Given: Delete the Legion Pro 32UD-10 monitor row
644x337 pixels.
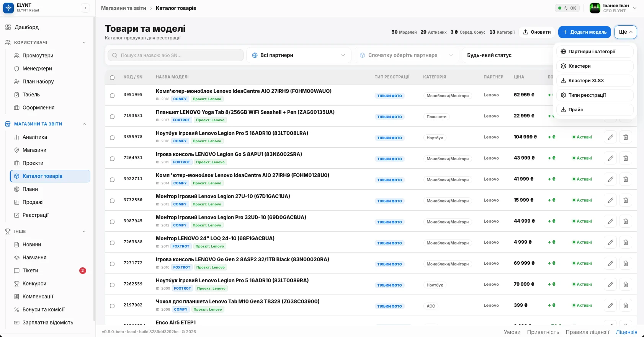Looking at the screenshot, I should click(626, 221).
